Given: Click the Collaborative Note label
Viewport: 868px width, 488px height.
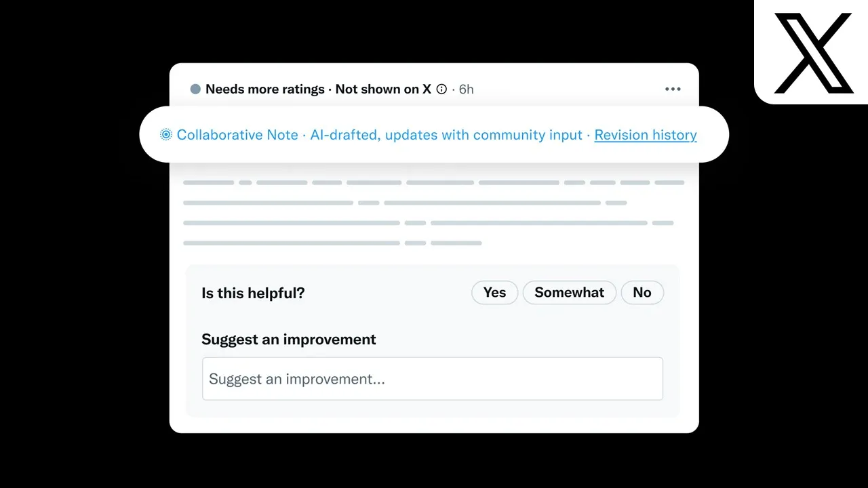Looking at the screenshot, I should point(237,135).
